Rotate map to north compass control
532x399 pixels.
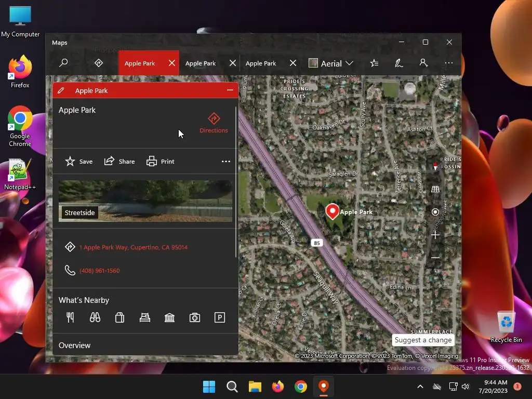pos(435,166)
